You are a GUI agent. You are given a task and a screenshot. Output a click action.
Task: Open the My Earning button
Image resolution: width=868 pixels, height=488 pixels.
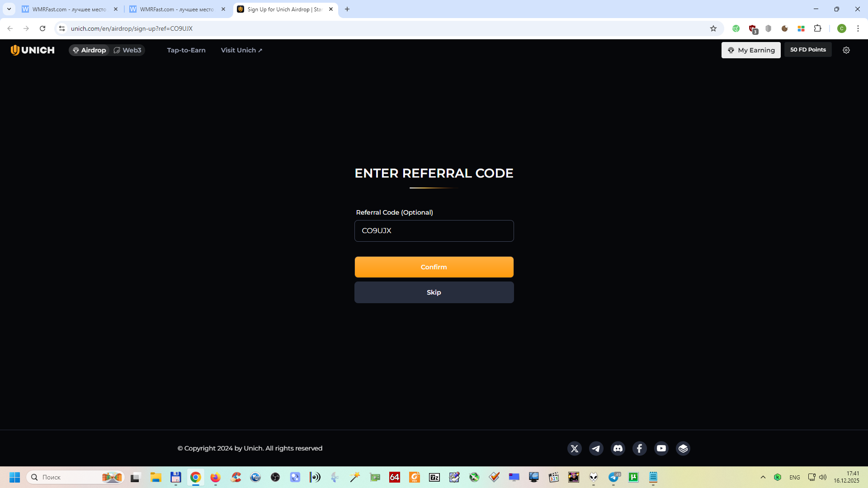(x=751, y=50)
